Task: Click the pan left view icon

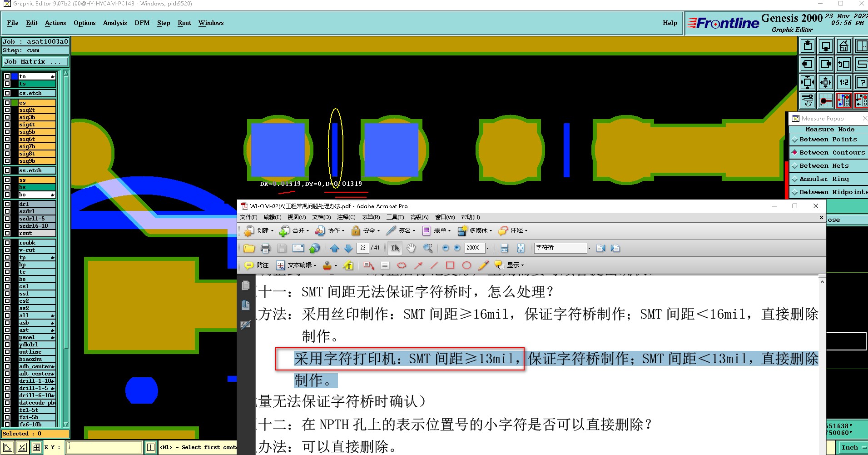Action: pos(808,64)
